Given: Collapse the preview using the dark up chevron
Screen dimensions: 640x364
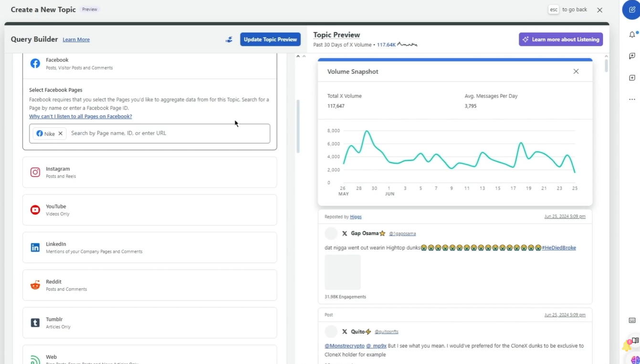Looking at the screenshot, I should [298, 56].
